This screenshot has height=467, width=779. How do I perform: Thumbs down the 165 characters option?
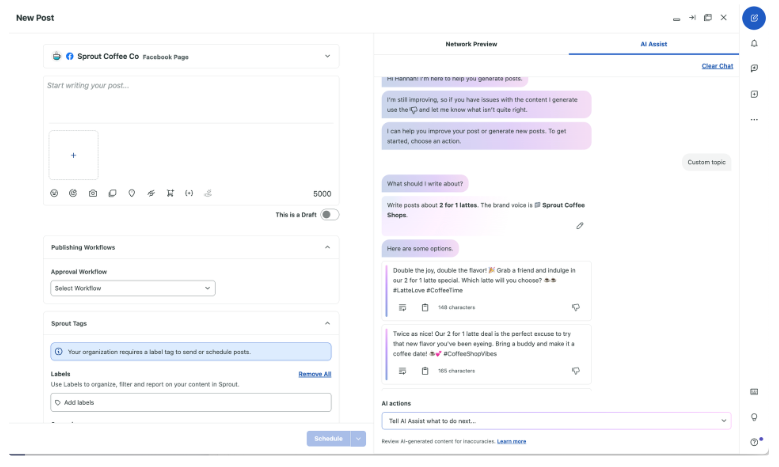(576, 371)
